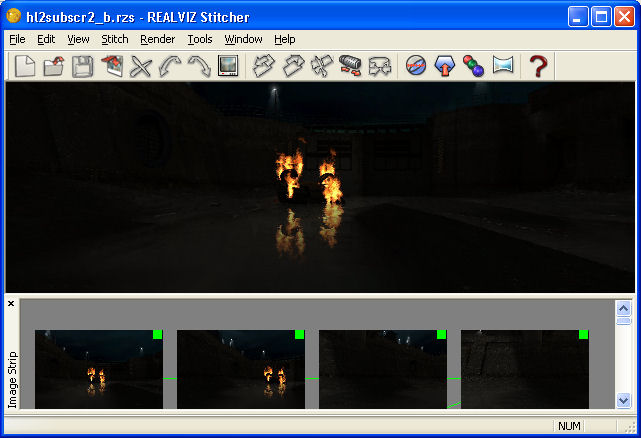Screen dimensions: 641x438
Task: Click the red question mark Help icon
Action: click(538, 66)
